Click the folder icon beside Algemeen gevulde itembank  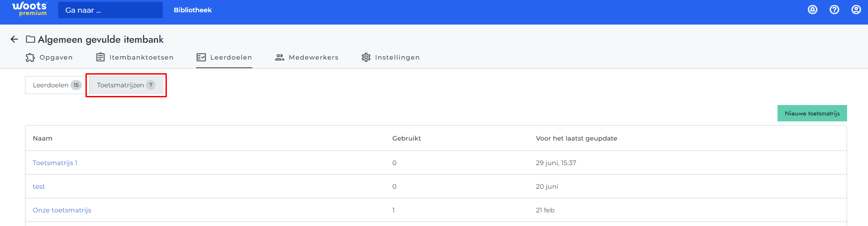(x=30, y=39)
